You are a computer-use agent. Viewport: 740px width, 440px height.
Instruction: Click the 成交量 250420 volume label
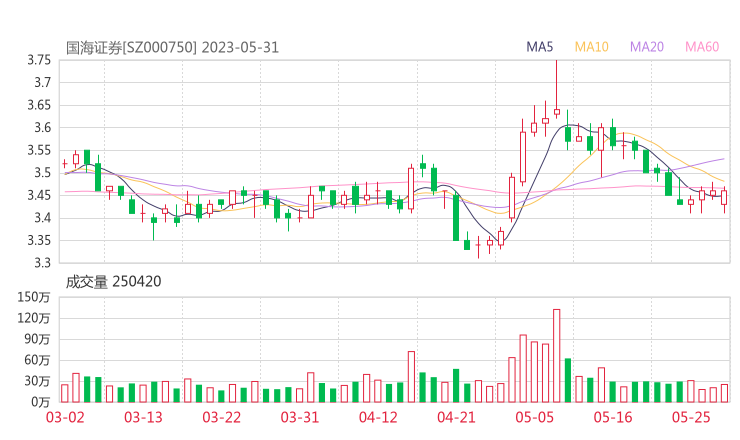[113, 282]
